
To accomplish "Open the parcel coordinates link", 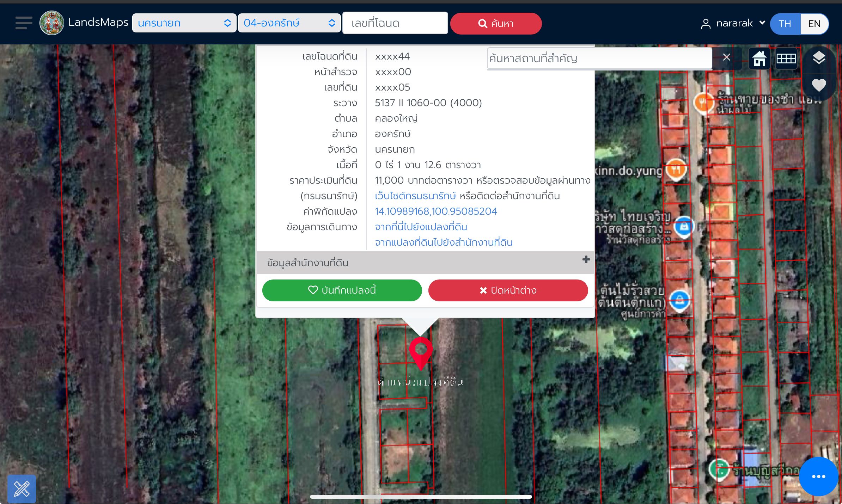I will tap(436, 211).
